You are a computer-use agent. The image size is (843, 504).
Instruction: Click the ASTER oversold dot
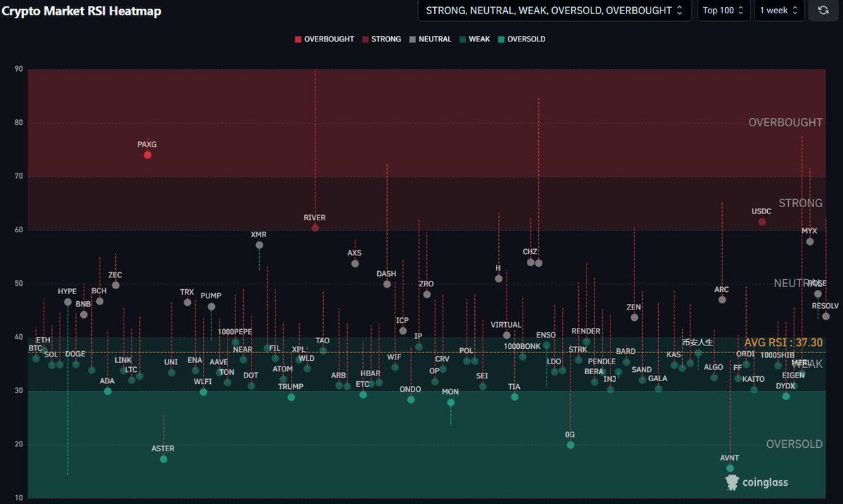[164, 458]
